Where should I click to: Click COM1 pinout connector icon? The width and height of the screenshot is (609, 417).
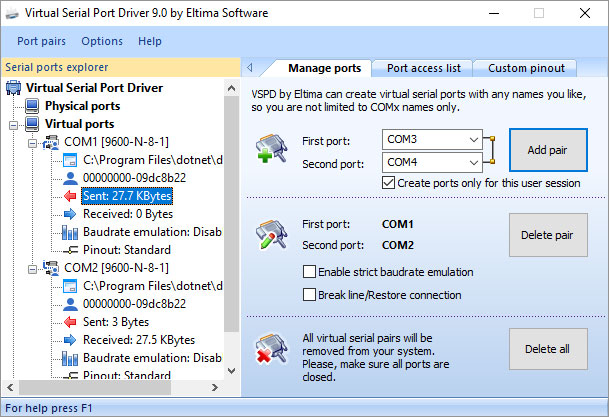click(71, 250)
